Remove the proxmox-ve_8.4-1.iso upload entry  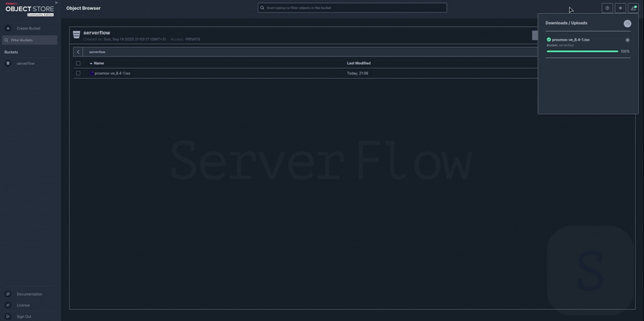[x=627, y=40]
